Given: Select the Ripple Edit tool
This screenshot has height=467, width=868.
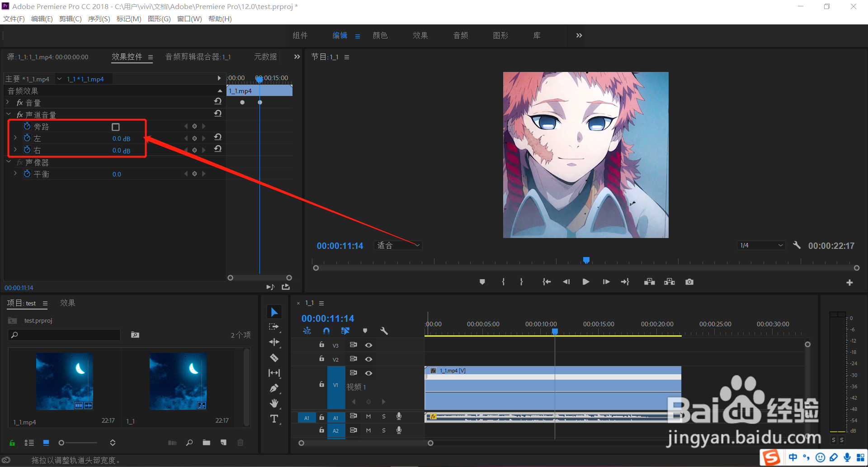Looking at the screenshot, I should (274, 342).
